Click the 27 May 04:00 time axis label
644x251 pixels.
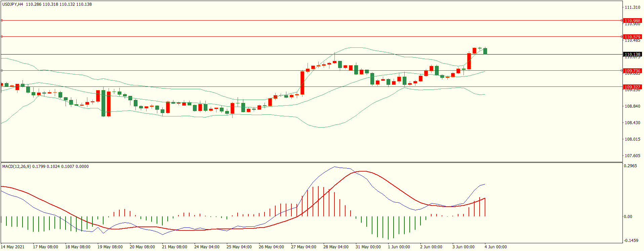coord(304,247)
